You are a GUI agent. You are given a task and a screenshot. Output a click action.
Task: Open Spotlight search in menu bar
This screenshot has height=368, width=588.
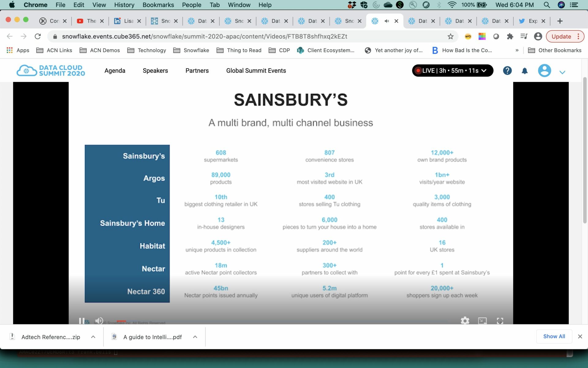pyautogui.click(x=547, y=5)
